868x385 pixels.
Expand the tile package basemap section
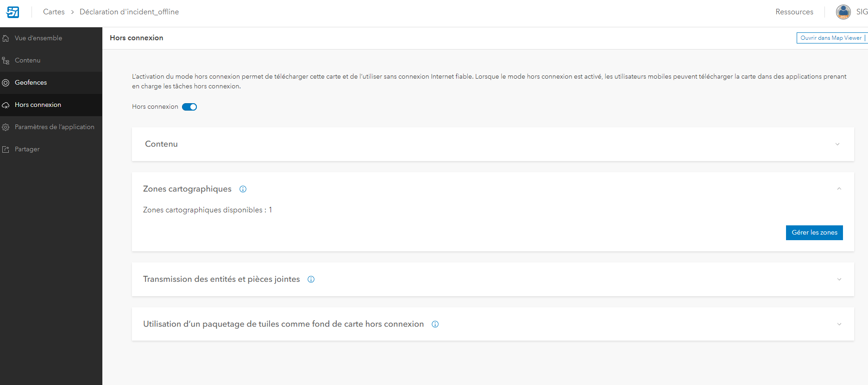tap(839, 324)
